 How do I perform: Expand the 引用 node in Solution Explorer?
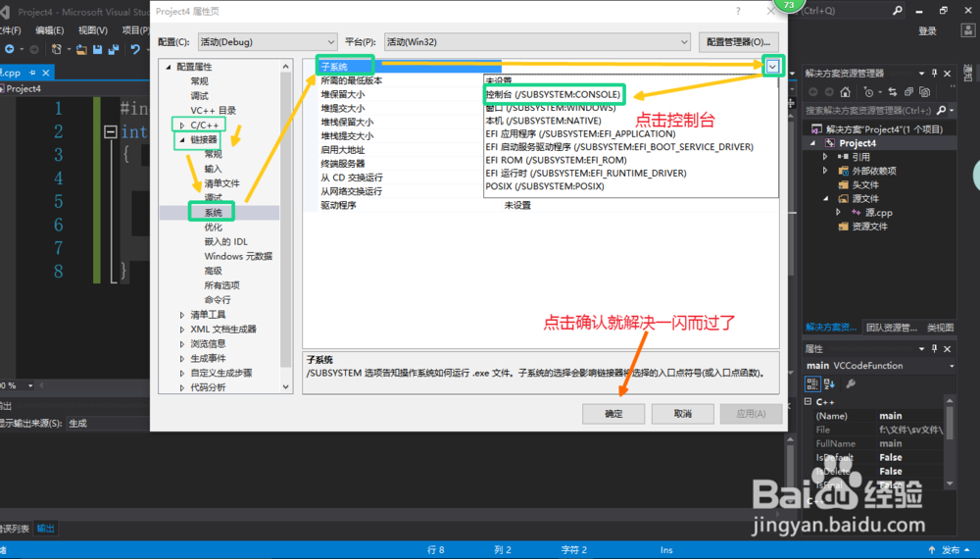pos(825,157)
